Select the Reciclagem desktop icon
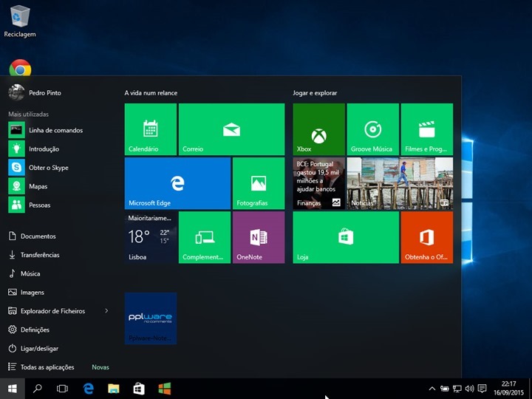532x399 pixels. (20, 21)
